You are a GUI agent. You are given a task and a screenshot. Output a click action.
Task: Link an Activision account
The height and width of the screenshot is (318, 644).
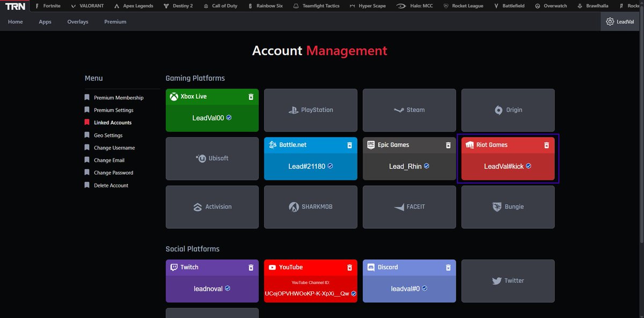212,207
